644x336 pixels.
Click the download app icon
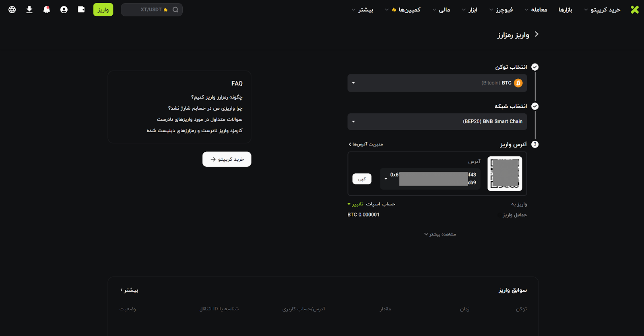29,10
